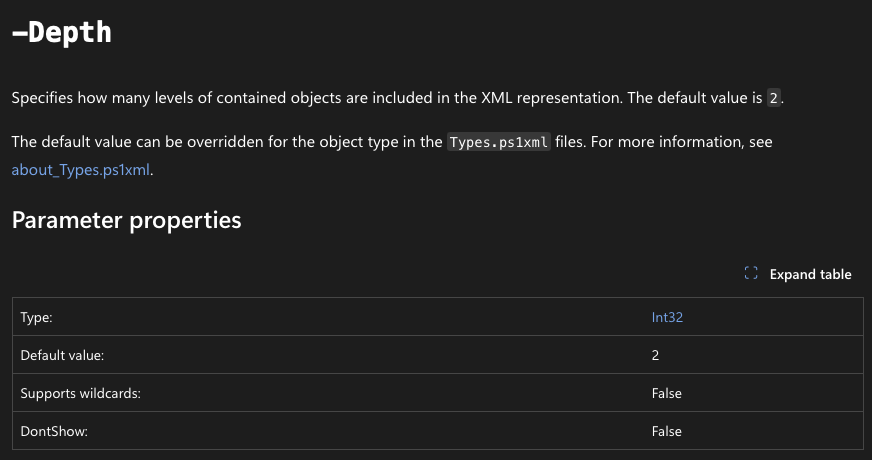The image size is (872, 460).
Task: Click the -Depth heading
Action: coord(62,32)
